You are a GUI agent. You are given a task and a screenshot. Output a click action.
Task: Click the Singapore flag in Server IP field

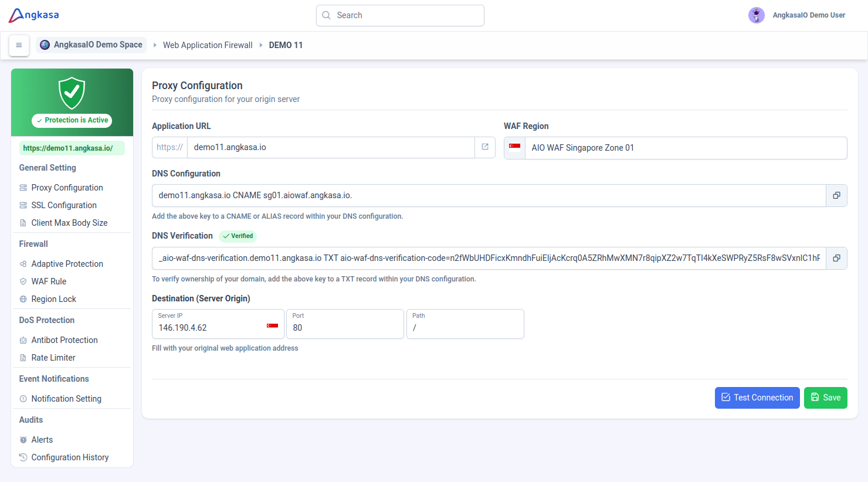click(272, 326)
